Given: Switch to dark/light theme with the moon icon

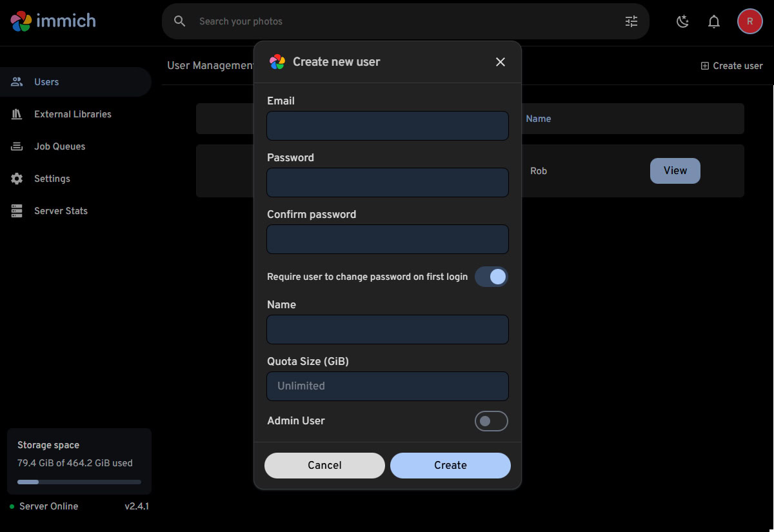Looking at the screenshot, I should (682, 21).
